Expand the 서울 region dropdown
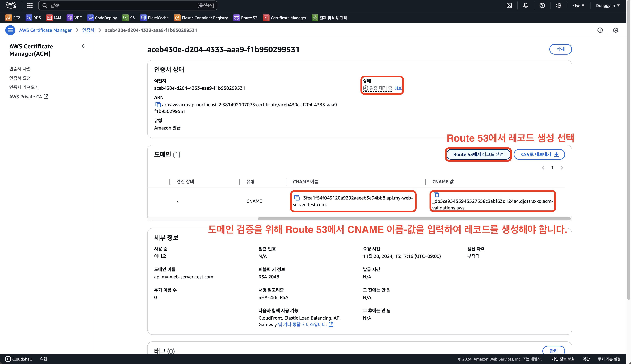 pyautogui.click(x=578, y=5)
